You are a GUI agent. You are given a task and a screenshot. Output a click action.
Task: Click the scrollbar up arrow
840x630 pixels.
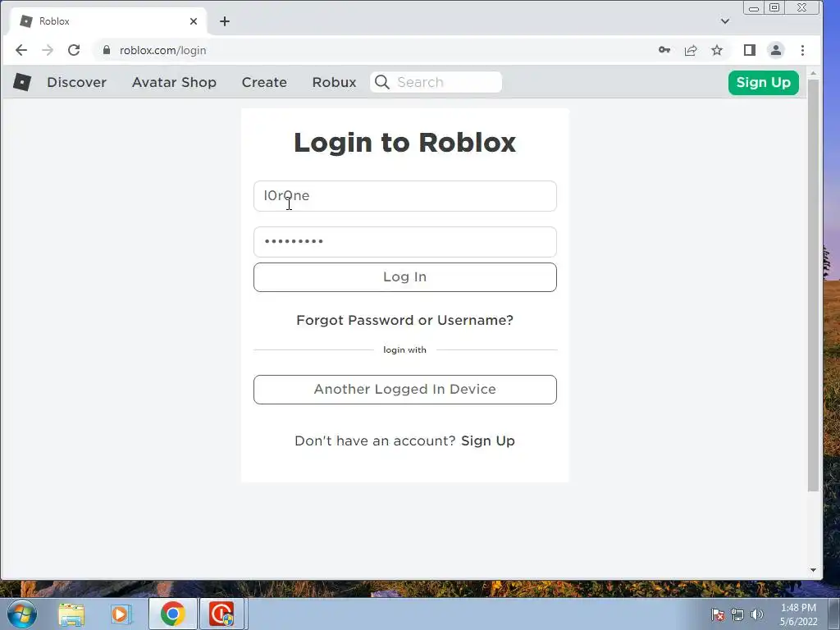(x=813, y=73)
